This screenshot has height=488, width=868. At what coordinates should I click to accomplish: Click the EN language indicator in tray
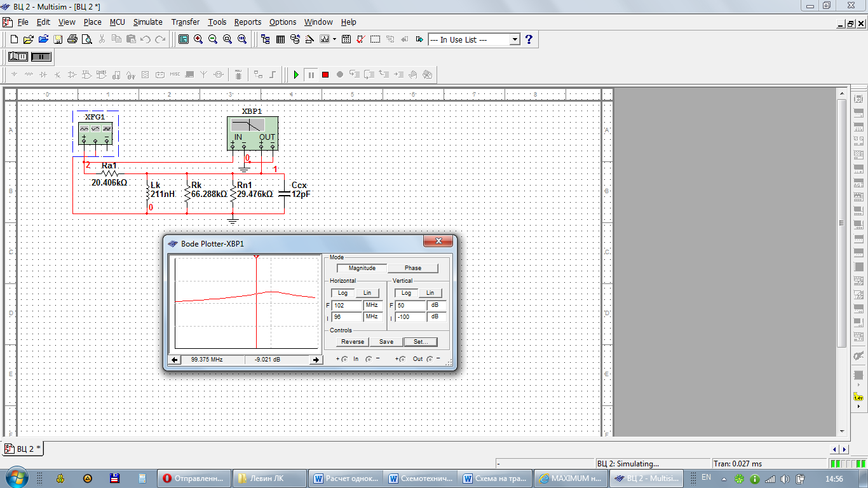[x=706, y=478]
